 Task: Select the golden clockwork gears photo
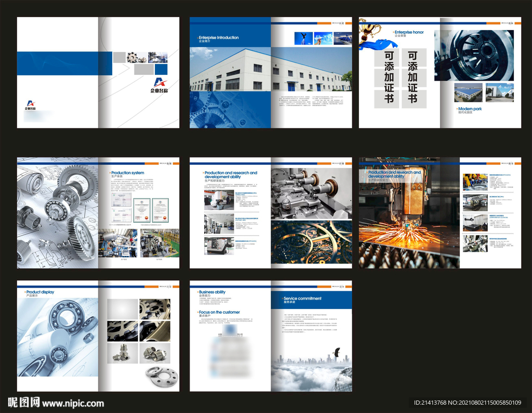312,242
